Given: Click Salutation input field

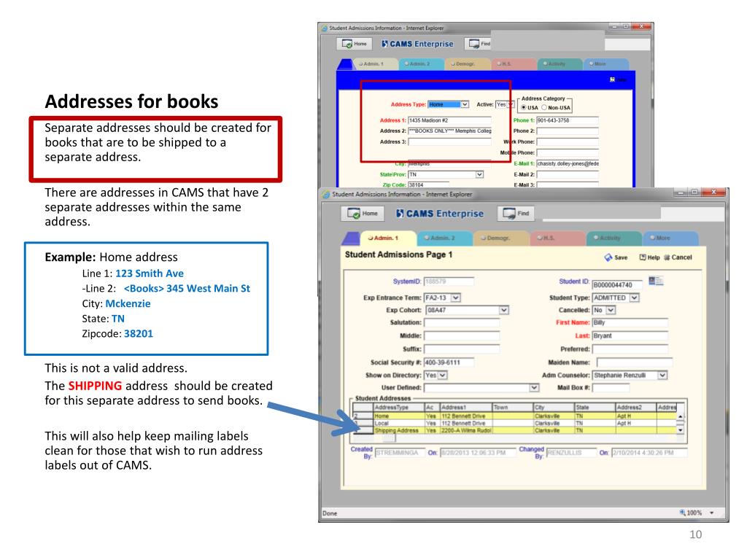Looking at the screenshot, I should point(462,322).
